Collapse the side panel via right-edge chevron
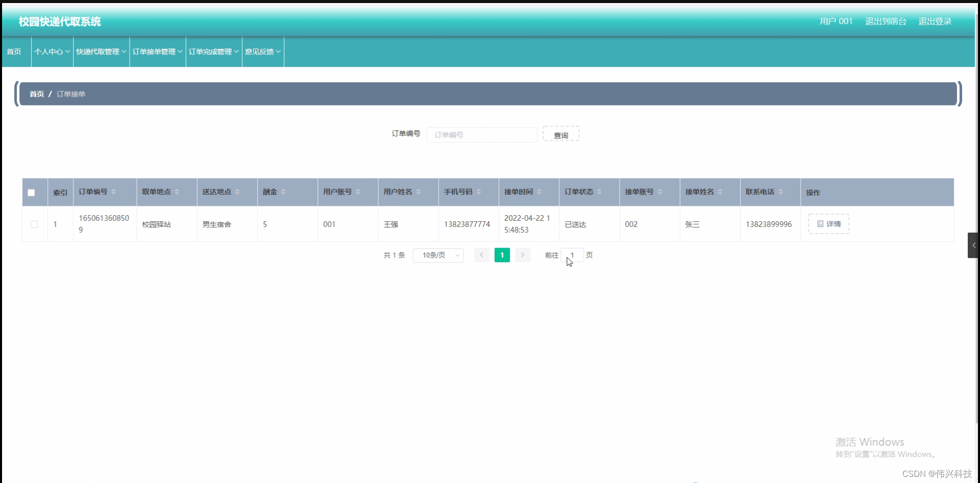 coord(974,245)
